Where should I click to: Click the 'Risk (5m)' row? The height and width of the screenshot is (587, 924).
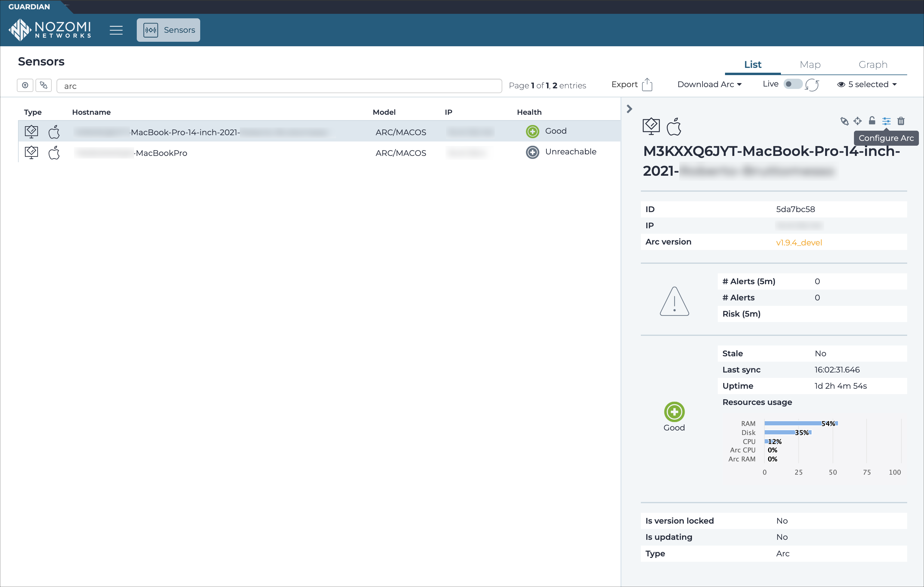(x=812, y=314)
